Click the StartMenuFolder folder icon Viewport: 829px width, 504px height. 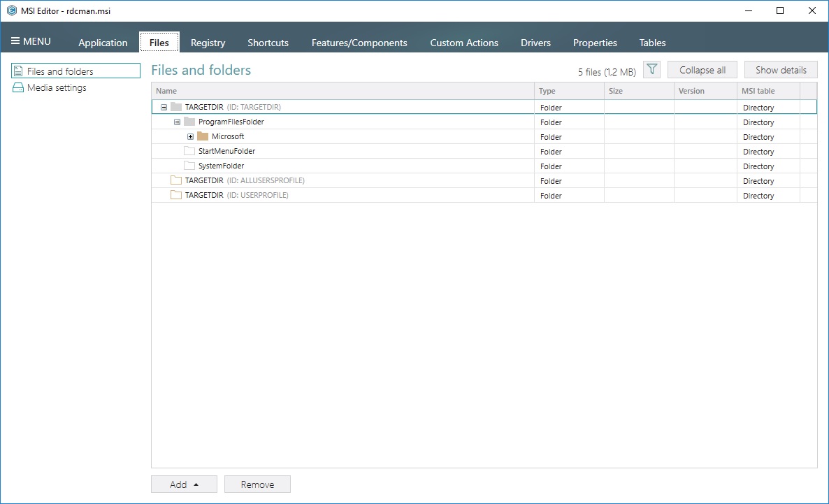pos(189,151)
